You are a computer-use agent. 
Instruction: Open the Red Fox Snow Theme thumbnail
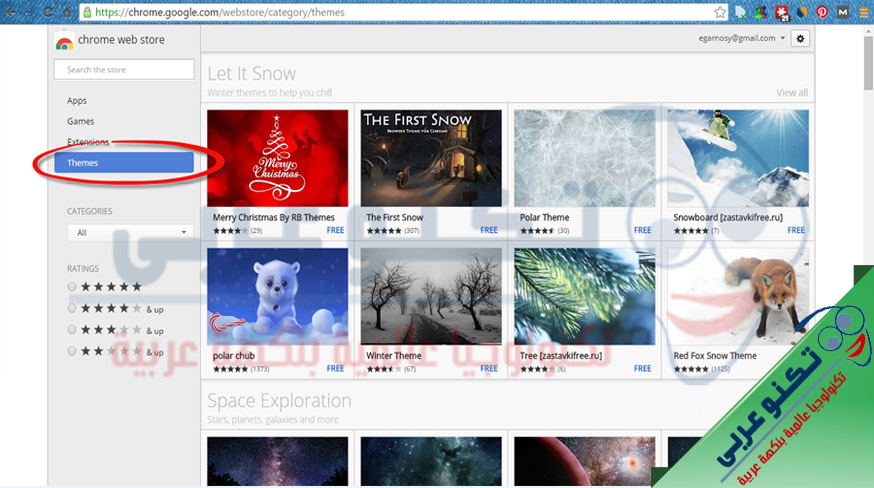click(738, 296)
